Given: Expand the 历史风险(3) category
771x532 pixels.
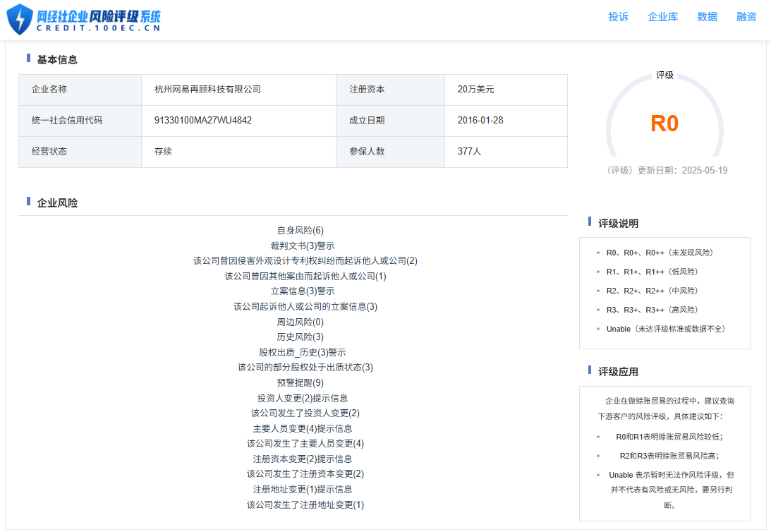Looking at the screenshot, I should 300,337.
